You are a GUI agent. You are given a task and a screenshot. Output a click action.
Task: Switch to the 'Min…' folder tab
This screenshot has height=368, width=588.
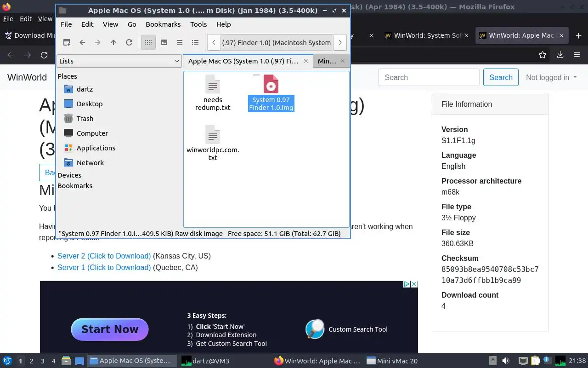pos(327,61)
